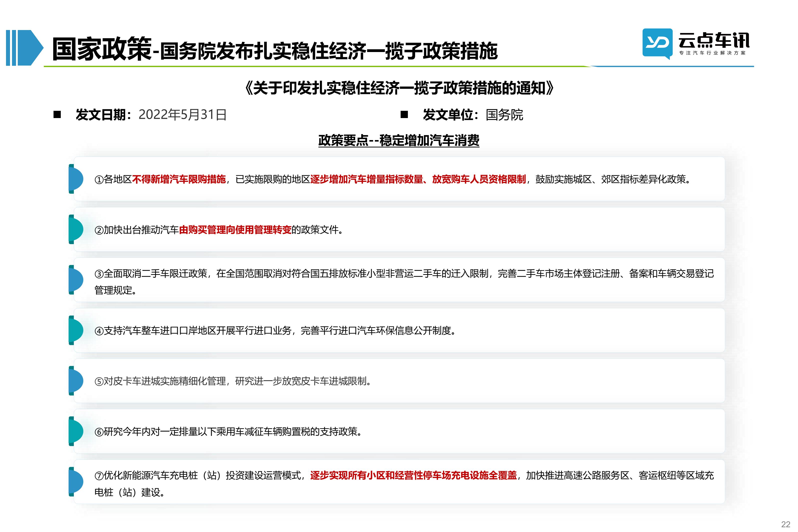Click the label 发文日期:
798x532 pixels.
(x=104, y=115)
